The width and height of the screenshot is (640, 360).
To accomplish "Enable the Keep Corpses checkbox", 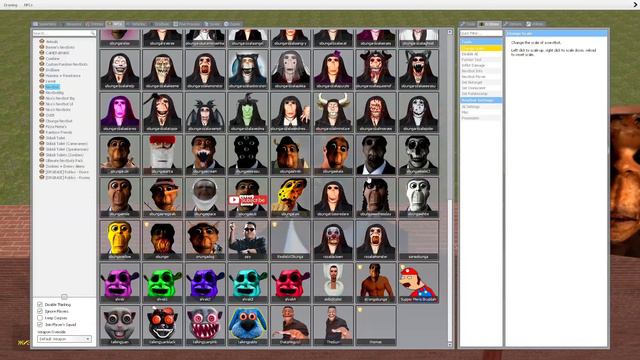I will pos(40,318).
